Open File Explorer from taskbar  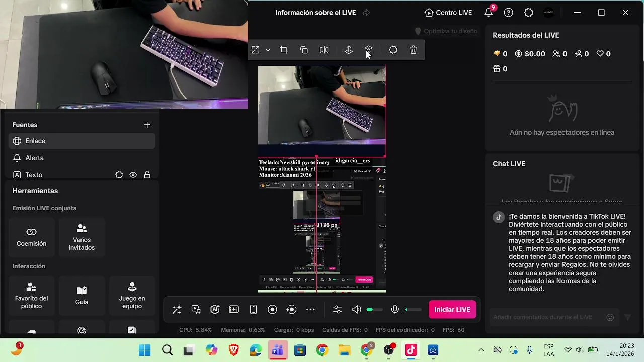344,350
